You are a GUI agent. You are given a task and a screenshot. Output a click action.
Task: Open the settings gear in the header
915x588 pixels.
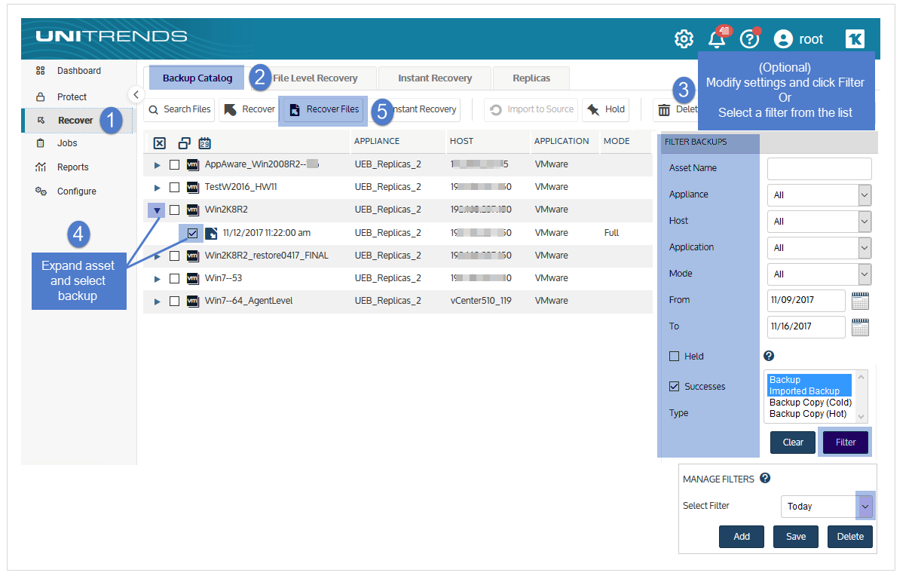(684, 39)
